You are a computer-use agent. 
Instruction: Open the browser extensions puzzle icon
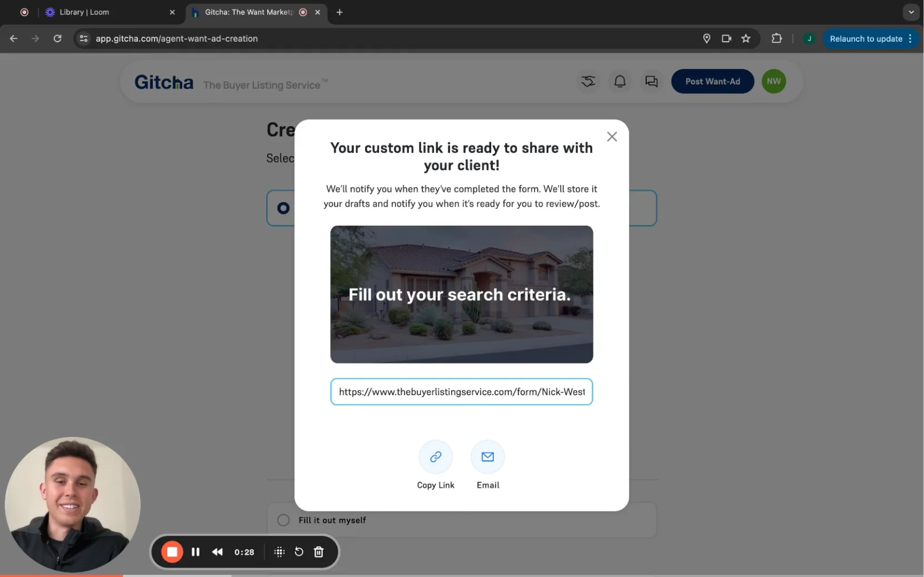tap(777, 38)
